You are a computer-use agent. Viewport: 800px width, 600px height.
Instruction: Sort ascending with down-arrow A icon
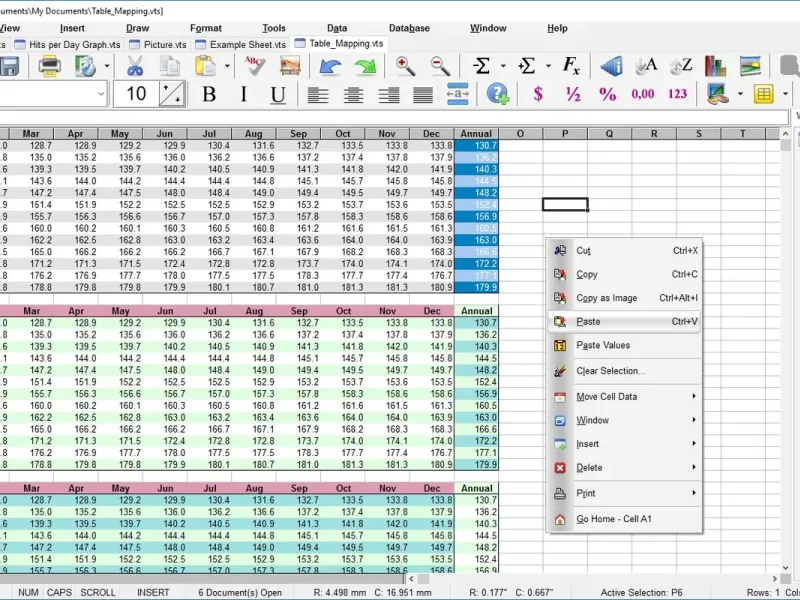pos(645,66)
